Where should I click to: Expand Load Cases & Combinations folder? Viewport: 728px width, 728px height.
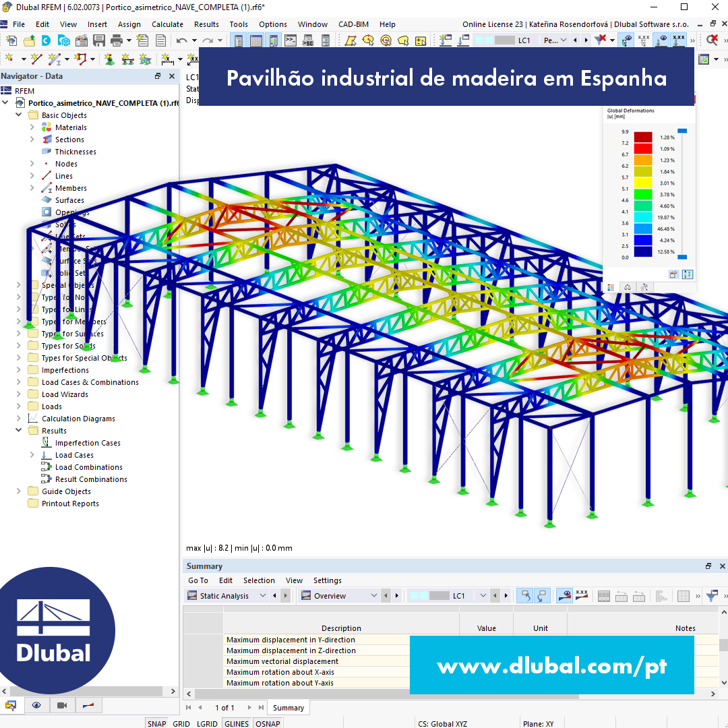(19, 382)
